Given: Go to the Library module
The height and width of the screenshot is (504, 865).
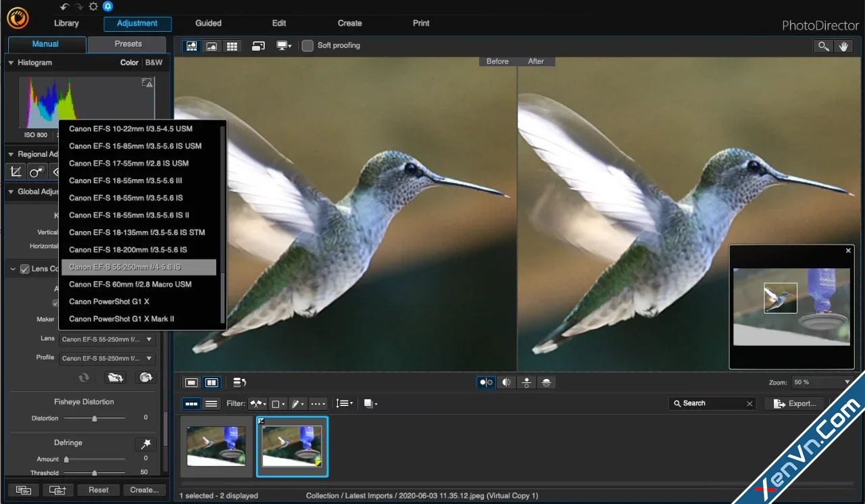Looking at the screenshot, I should coord(66,24).
